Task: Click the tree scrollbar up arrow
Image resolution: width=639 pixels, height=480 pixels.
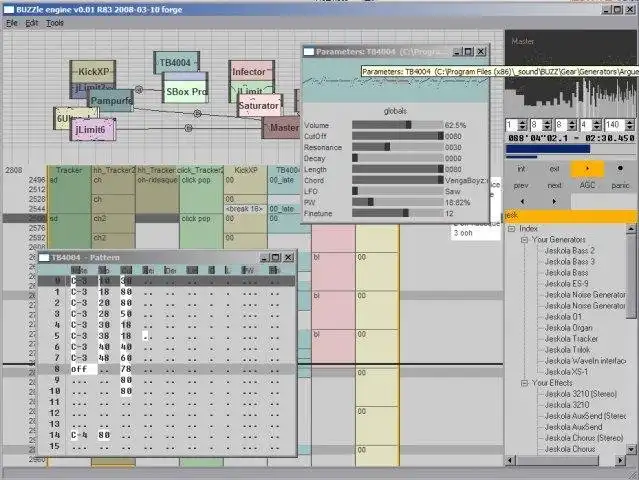Action: tap(631, 229)
